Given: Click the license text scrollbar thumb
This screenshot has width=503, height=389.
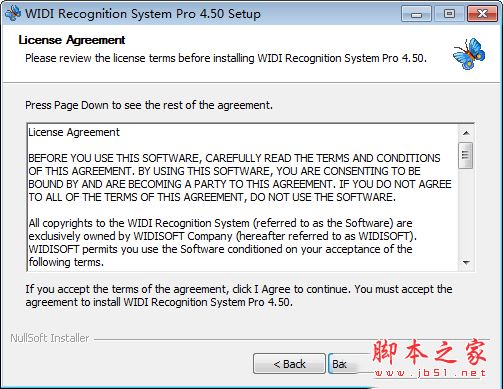Looking at the screenshot, I should (466, 155).
